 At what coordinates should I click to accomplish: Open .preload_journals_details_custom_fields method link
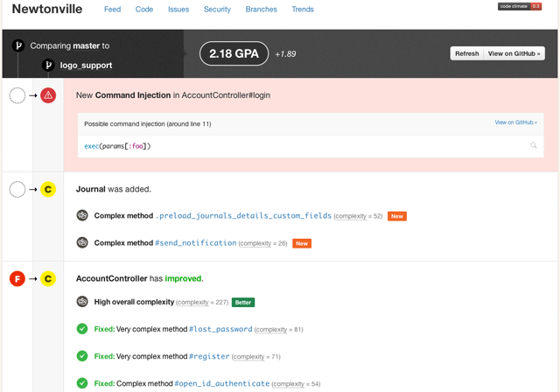coord(243,215)
